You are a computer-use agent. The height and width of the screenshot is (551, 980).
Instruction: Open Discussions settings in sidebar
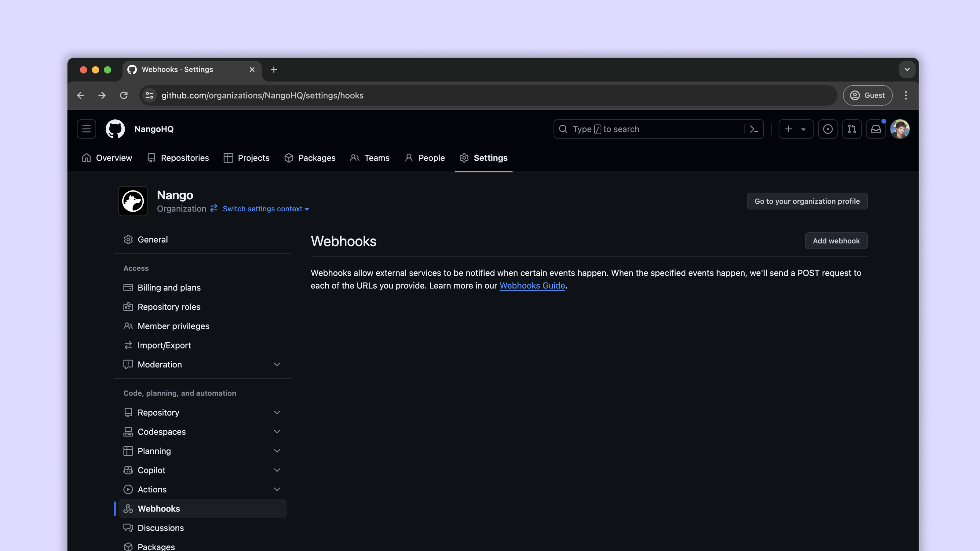coord(202,528)
